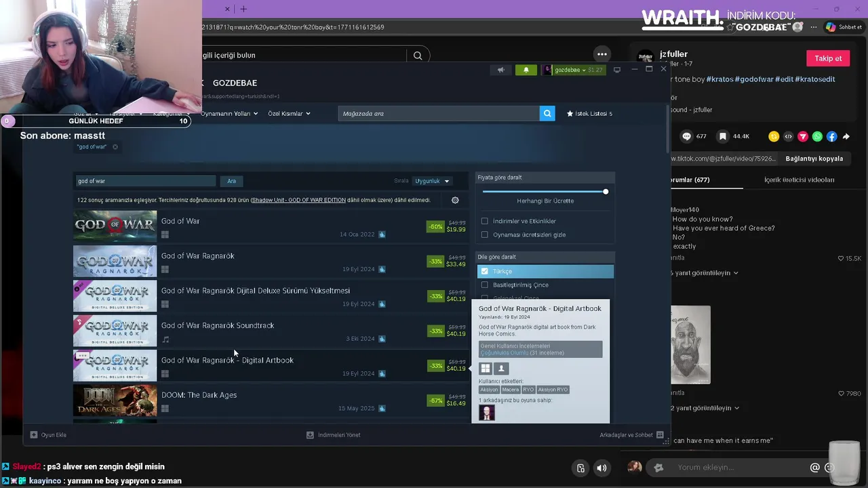868x488 pixels.
Task: Click the Mağazada ara search field
Action: tap(439, 113)
